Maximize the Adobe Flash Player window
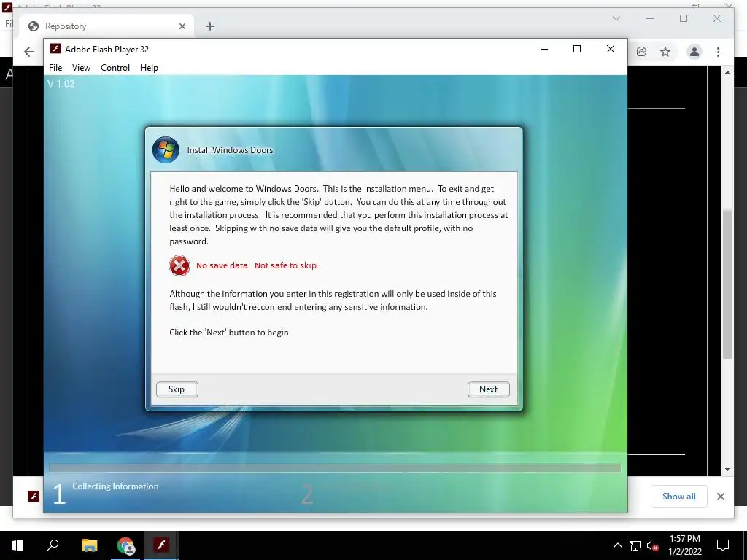 coord(577,49)
